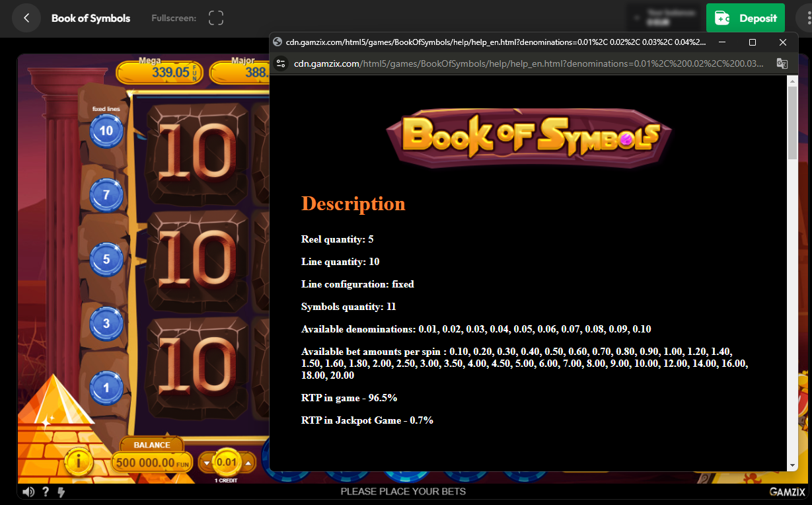Click the "1 CREDIT" label under denomination
This screenshot has width=812, height=505.
pyautogui.click(x=226, y=481)
